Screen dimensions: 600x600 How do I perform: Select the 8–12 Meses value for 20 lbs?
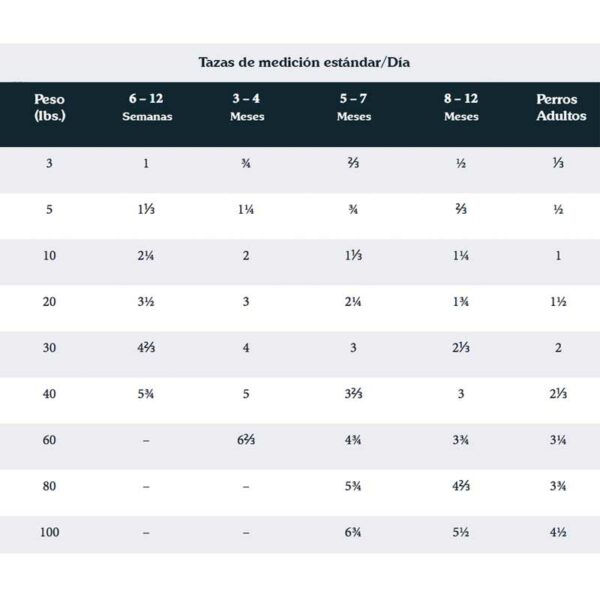(461, 301)
